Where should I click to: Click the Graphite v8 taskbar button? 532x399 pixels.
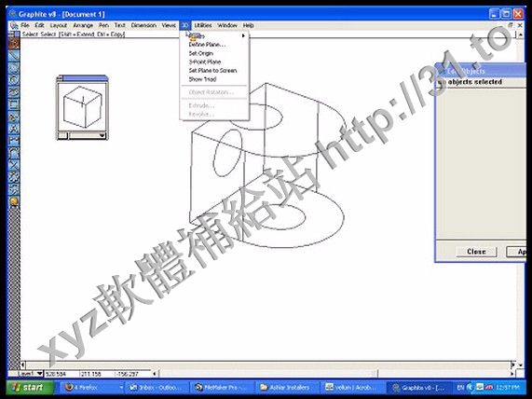[x=418, y=387]
